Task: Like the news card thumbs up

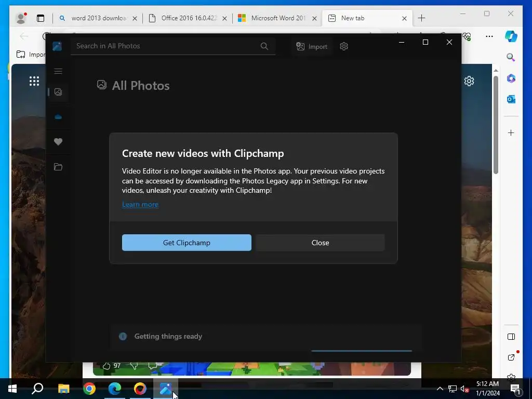Action: coord(107,365)
